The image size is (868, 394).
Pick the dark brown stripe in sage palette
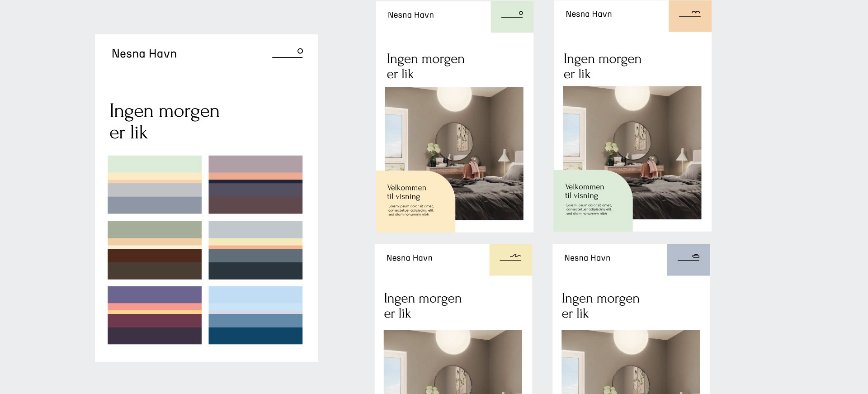click(x=155, y=256)
